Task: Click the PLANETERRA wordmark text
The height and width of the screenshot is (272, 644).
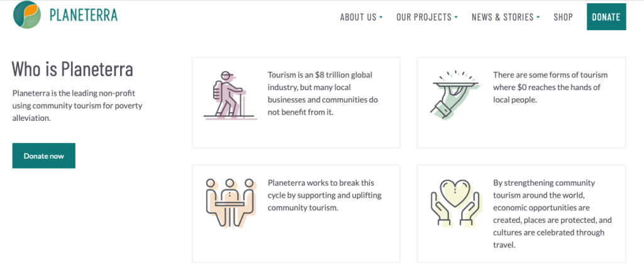Action: coord(84,15)
